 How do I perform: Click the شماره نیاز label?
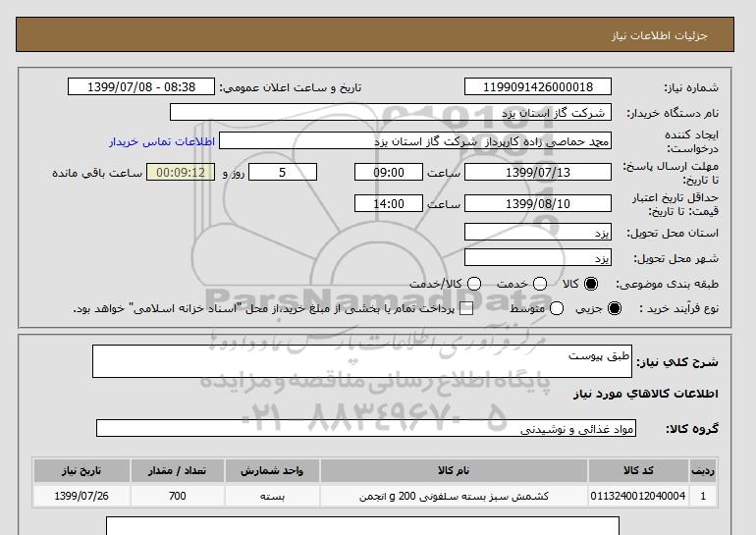click(x=691, y=87)
